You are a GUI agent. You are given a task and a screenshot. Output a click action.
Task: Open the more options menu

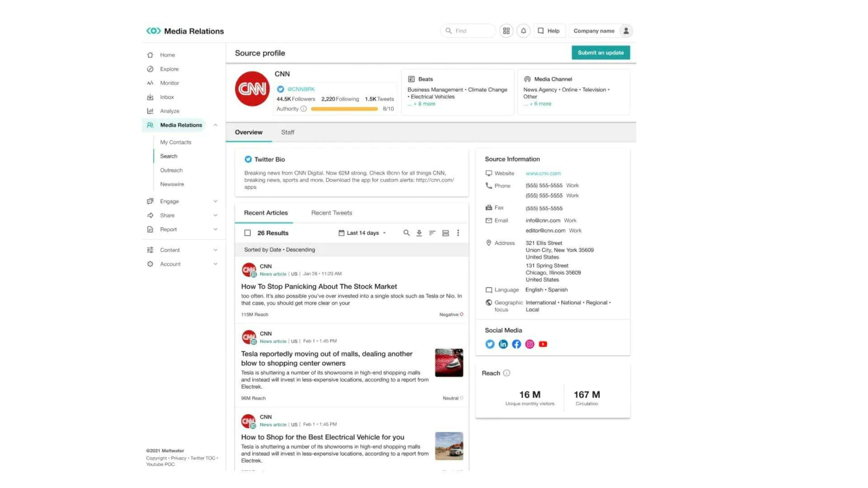coord(458,233)
